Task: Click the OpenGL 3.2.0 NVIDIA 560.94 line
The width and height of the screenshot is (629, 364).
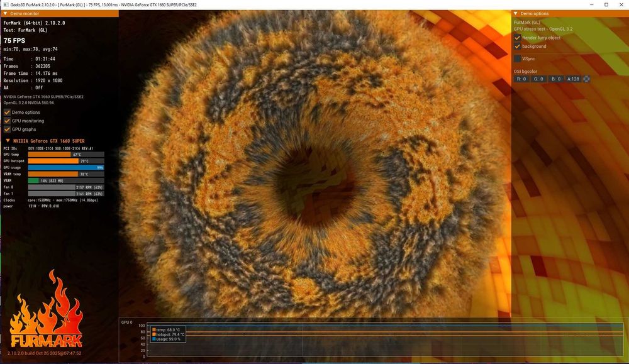Action: coord(29,102)
